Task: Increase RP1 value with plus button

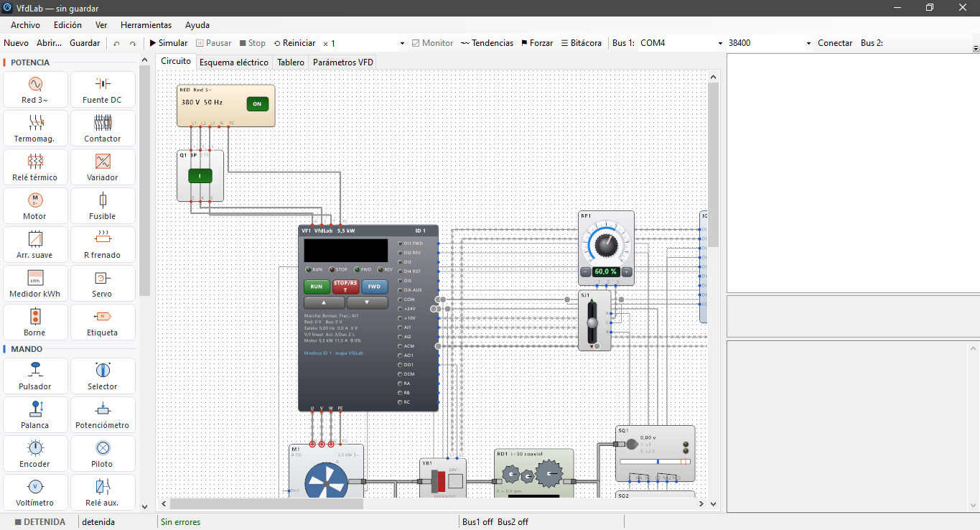Action: (x=627, y=272)
